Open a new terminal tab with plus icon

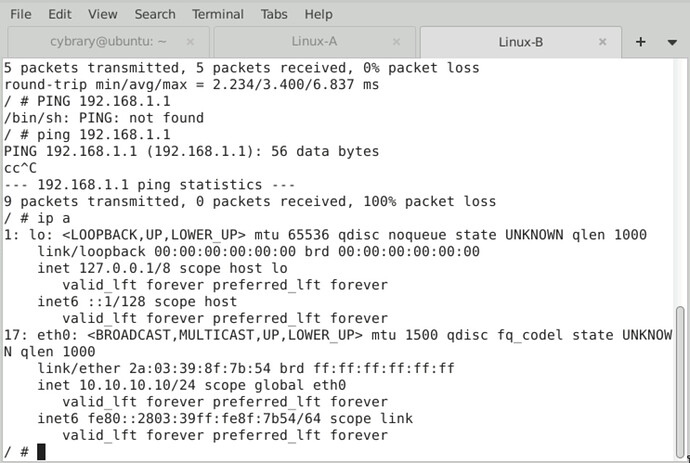pos(641,42)
